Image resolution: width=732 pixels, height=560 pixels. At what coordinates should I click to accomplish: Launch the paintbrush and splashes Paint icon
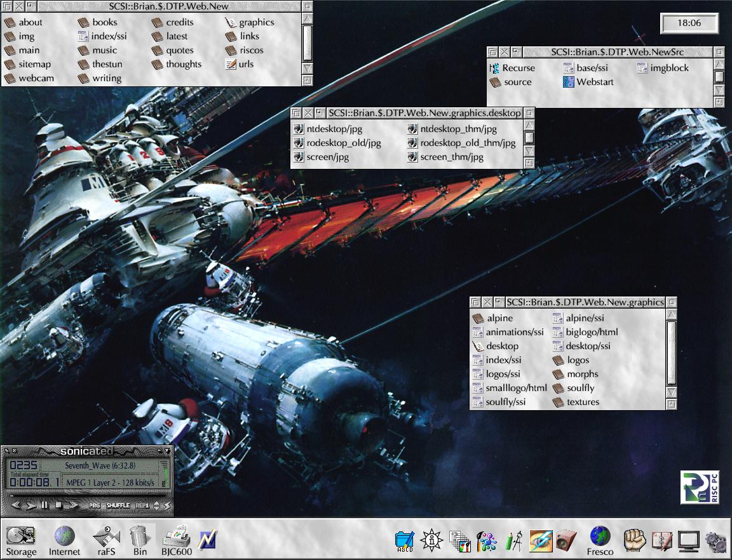[x=487, y=542]
